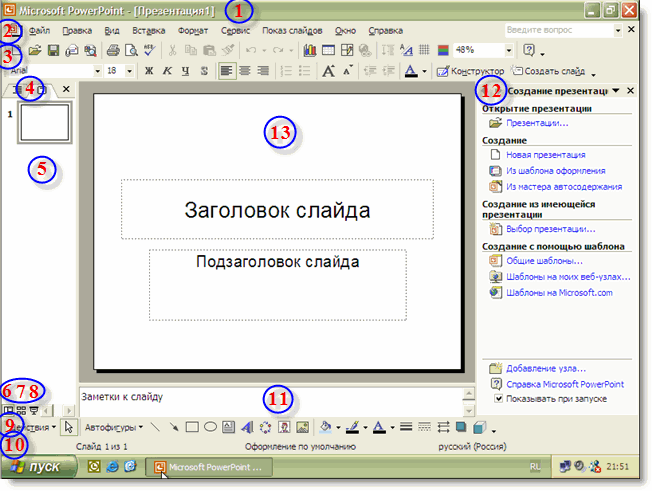Open the Вставка menu
Viewport: 652px width, 491px height.
click(x=148, y=30)
